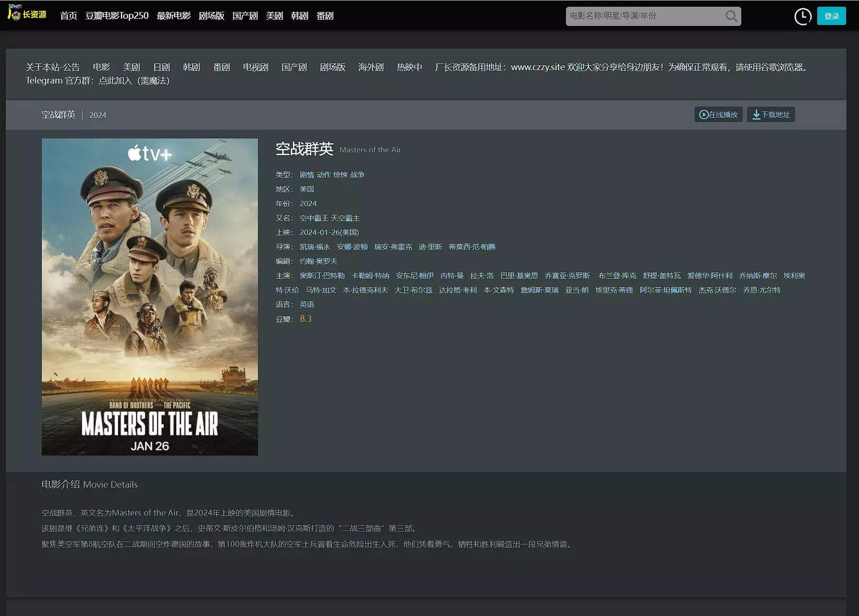The width and height of the screenshot is (859, 616).
Task: Click the search magnifier icon
Action: pyautogui.click(x=731, y=16)
